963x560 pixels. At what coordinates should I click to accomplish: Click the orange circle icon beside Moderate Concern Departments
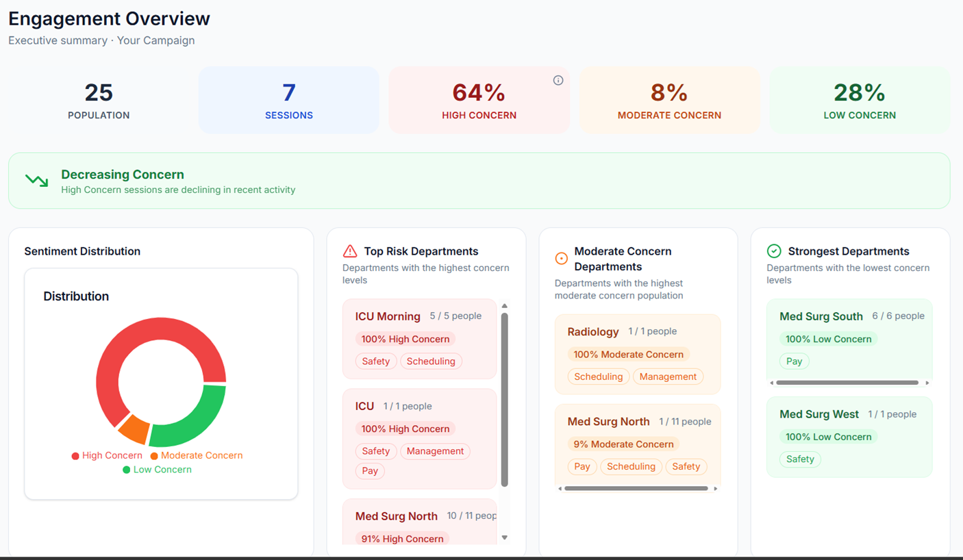561,258
